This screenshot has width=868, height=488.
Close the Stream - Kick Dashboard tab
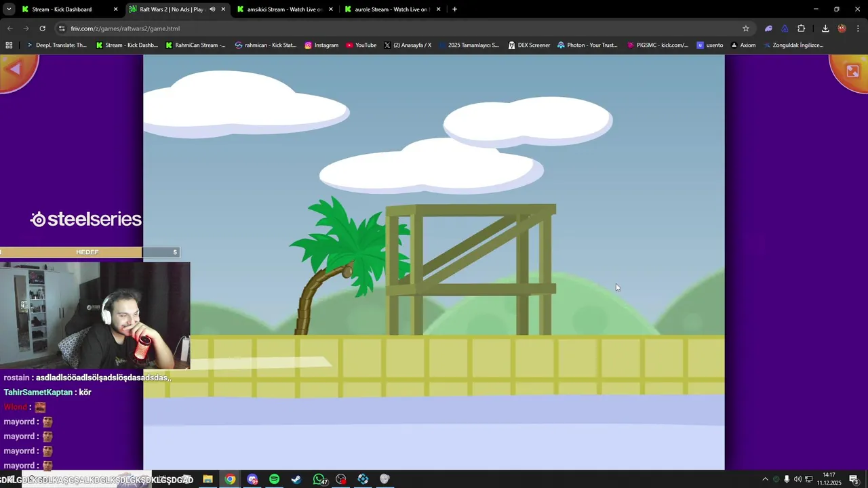pyautogui.click(x=115, y=9)
